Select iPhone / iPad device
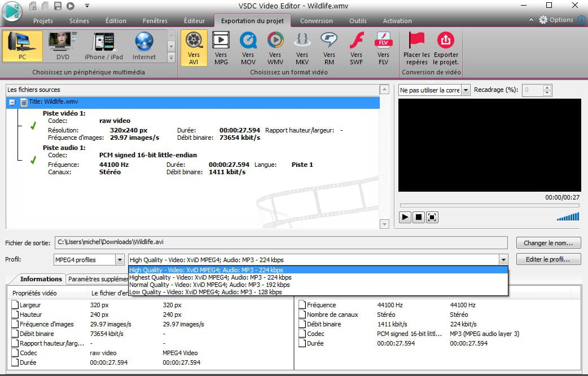Viewport: 588px width, 376px height. (x=103, y=46)
